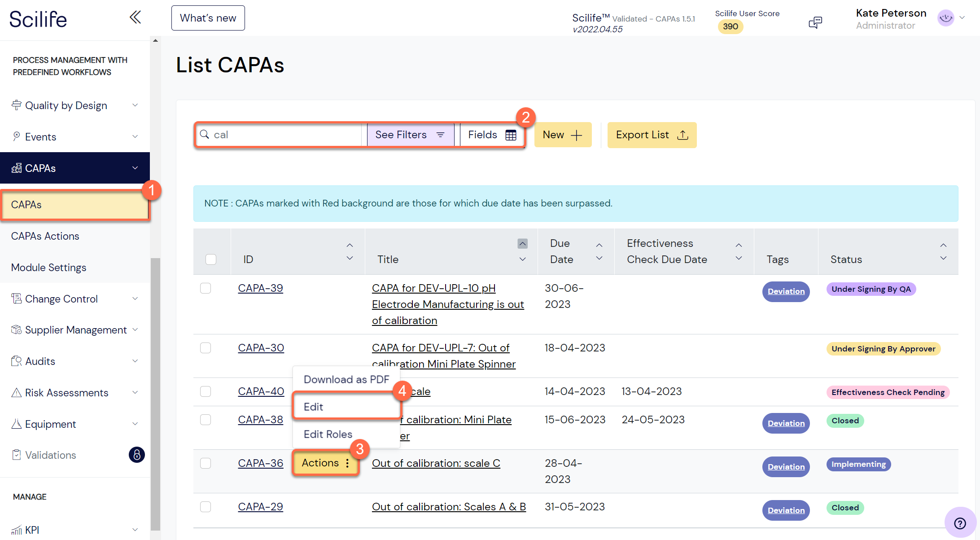Click the Scilife User Score 390 badge

[731, 26]
